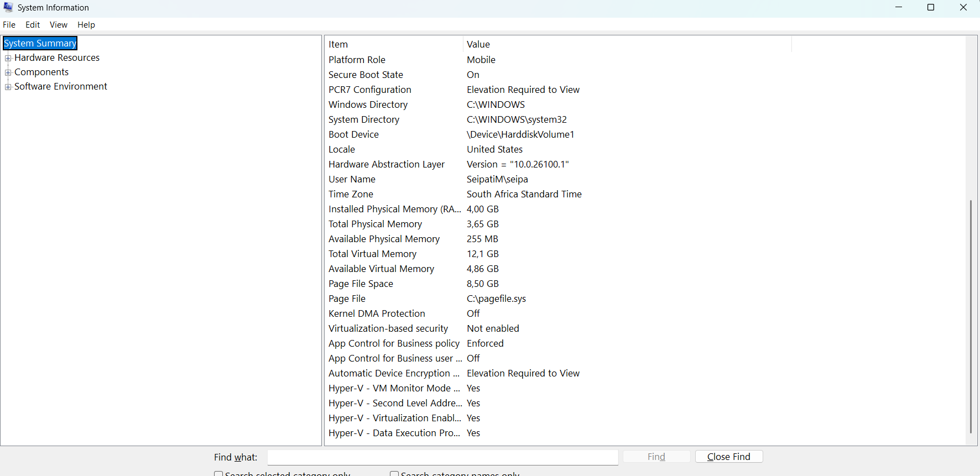Select the User Name row

click(559, 179)
